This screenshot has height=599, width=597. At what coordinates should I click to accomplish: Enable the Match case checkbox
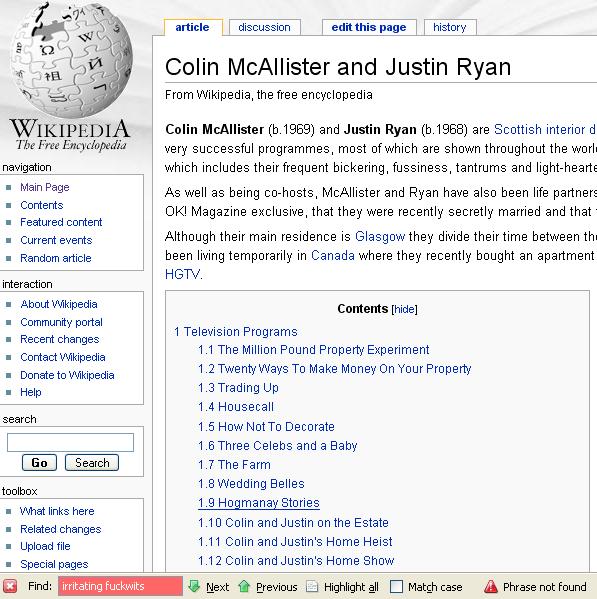(x=396, y=586)
